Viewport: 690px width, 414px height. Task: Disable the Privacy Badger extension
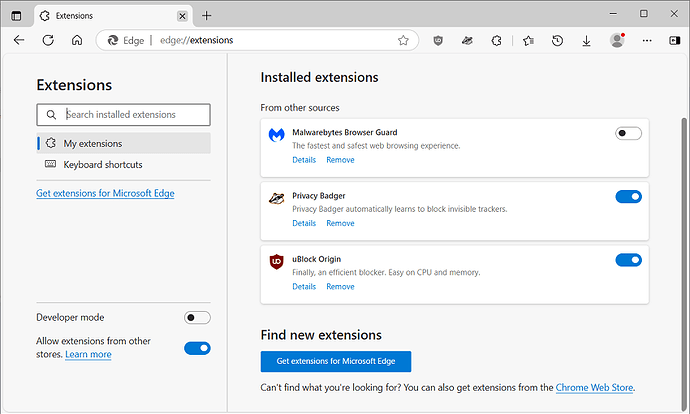[628, 196]
